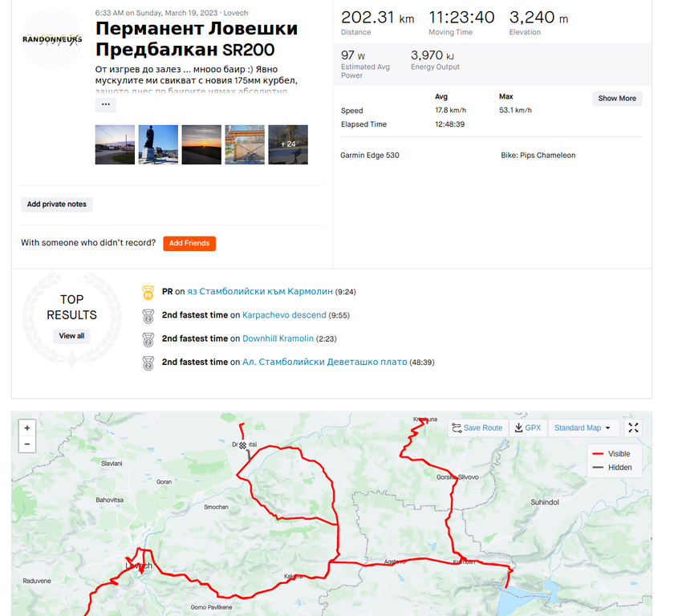This screenshot has height=616, width=674.
Task: Show More activity statistics
Action: 617,99
